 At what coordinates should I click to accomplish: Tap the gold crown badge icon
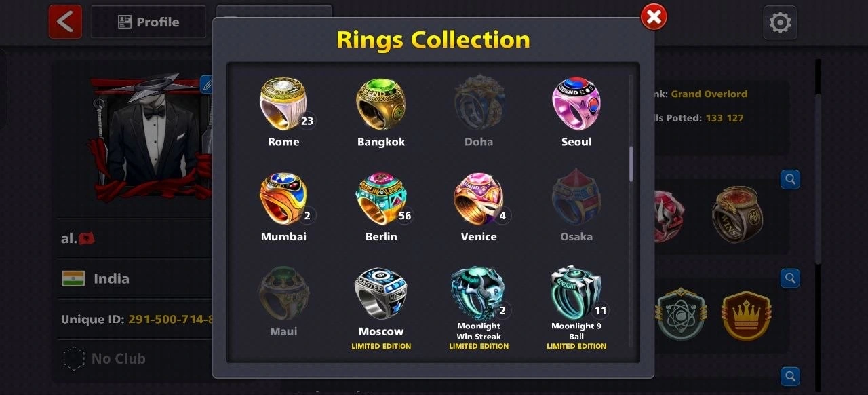746,316
